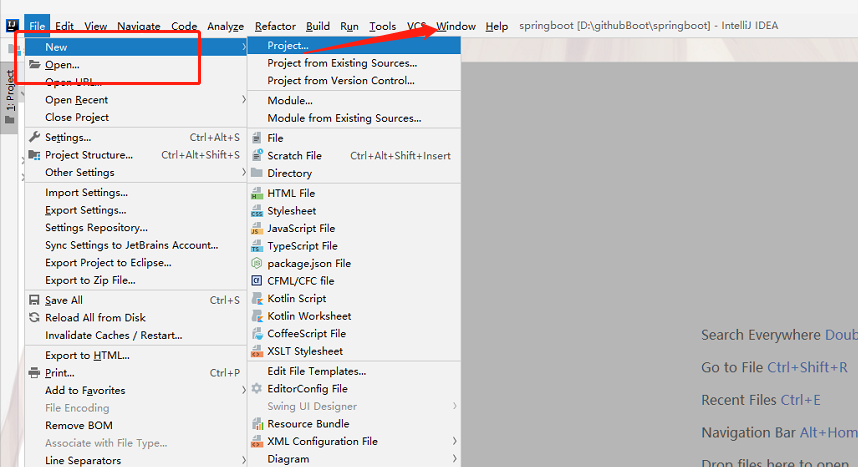
Task: Click the Reload All from Disk icon
Action: 34,318
